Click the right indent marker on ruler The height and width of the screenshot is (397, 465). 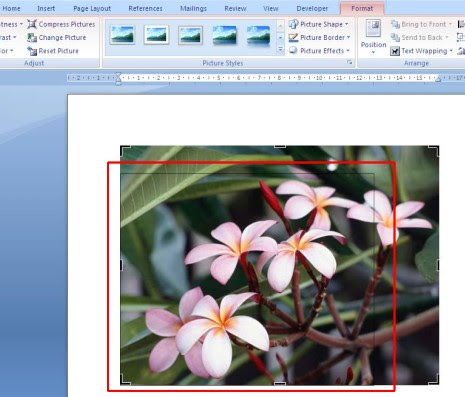[438, 79]
